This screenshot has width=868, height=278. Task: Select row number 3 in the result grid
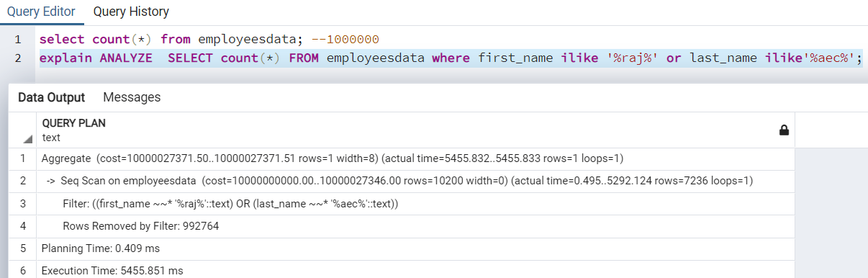(x=22, y=203)
